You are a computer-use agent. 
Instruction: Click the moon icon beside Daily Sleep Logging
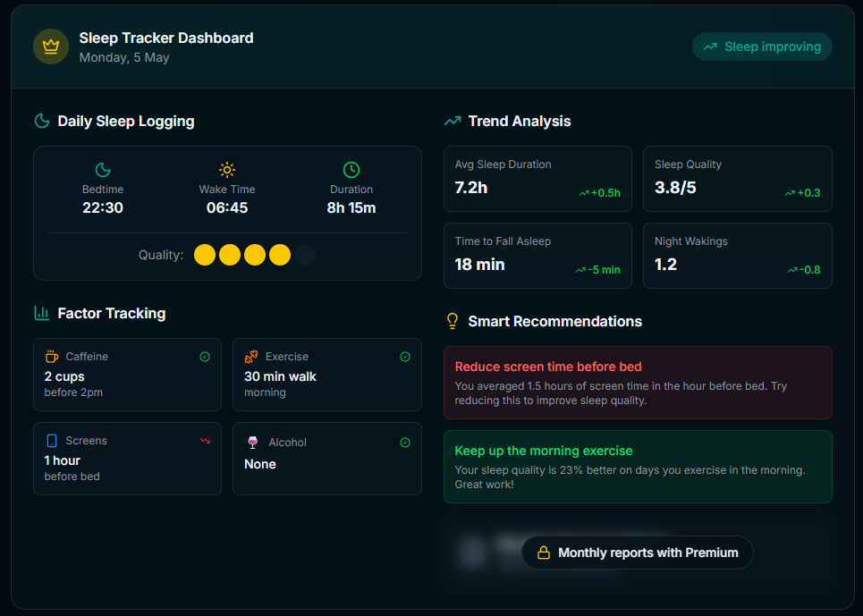[x=42, y=121]
